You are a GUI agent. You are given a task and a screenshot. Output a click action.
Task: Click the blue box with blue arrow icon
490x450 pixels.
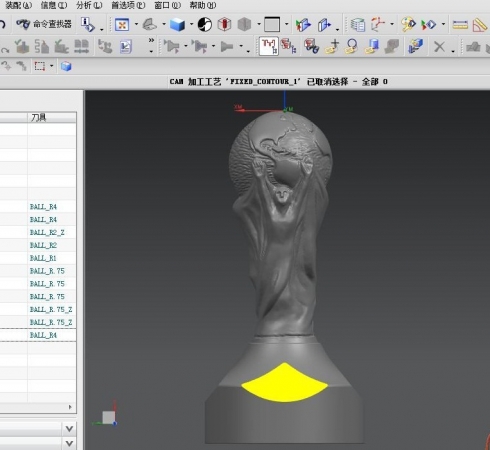click(x=324, y=25)
